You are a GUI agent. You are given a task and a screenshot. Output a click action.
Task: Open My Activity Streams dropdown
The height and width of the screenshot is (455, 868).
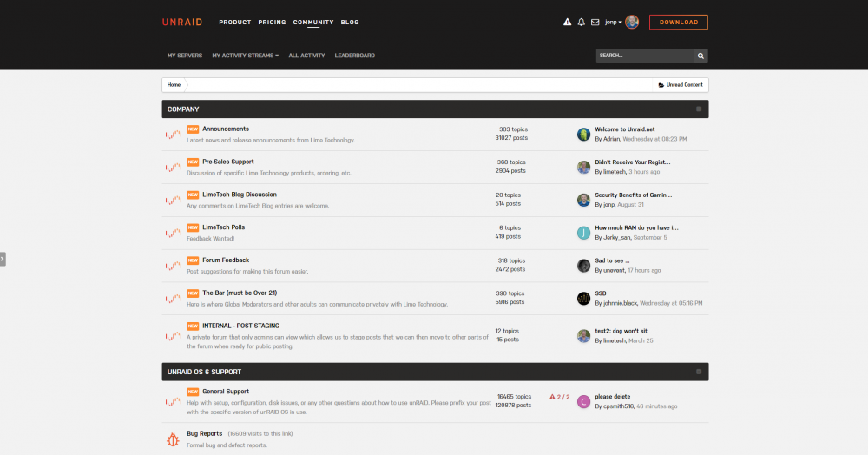246,56
